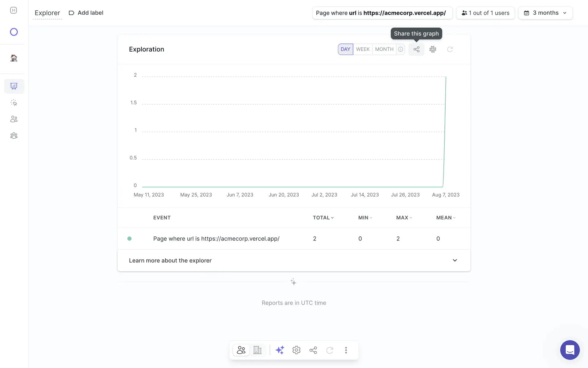Open the click-tracking cursor icon in sidebar
The height and width of the screenshot is (368, 588).
click(x=14, y=103)
